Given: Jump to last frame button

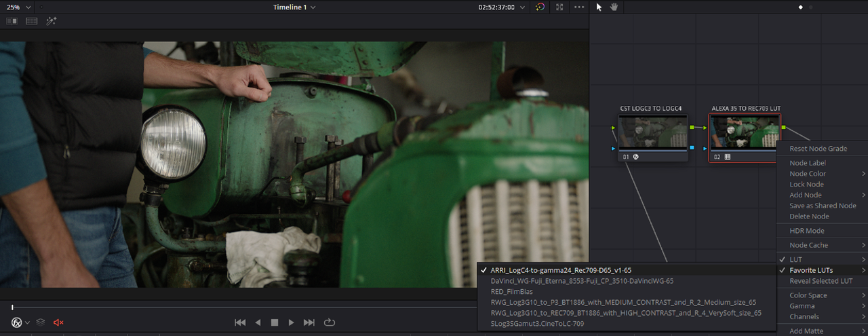Looking at the screenshot, I should (309, 322).
